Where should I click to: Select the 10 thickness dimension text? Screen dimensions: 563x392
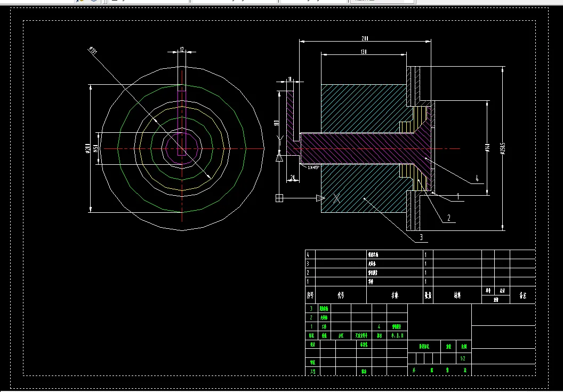point(289,79)
